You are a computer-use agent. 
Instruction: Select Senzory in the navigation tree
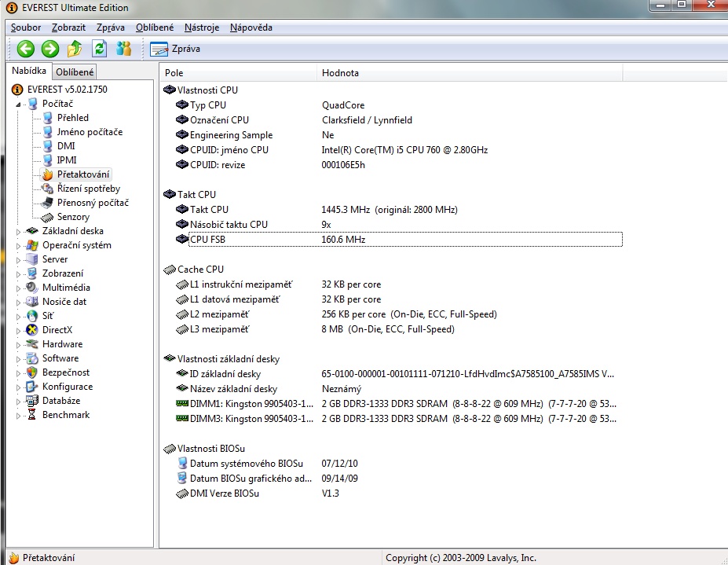tap(73, 217)
